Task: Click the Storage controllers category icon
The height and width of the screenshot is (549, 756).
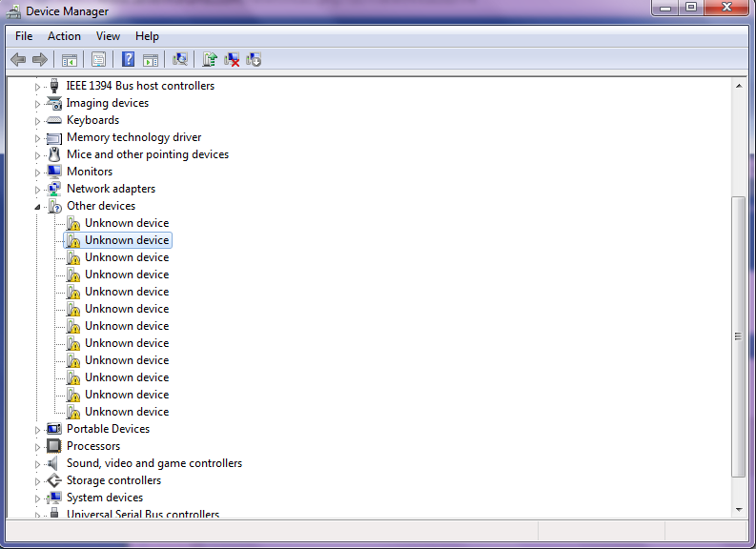Action: click(x=54, y=480)
